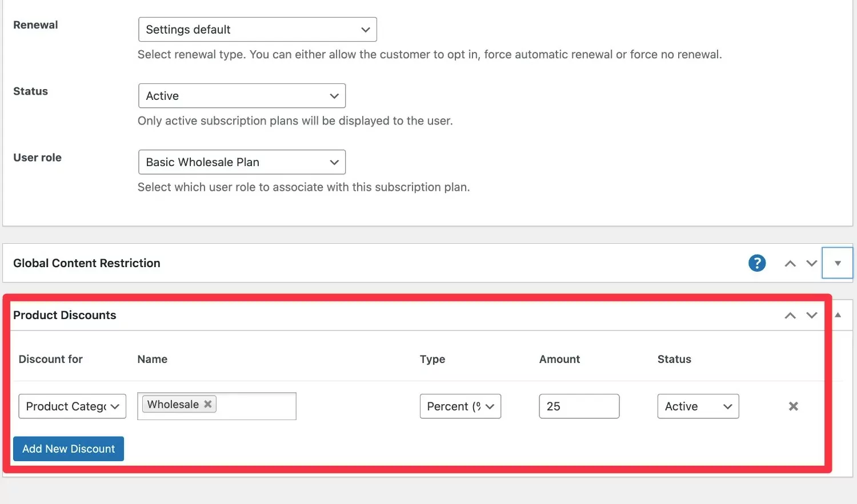Viewport: 857px width, 504px height.
Task: Move Global Content Restriction panel down
Action: point(812,263)
